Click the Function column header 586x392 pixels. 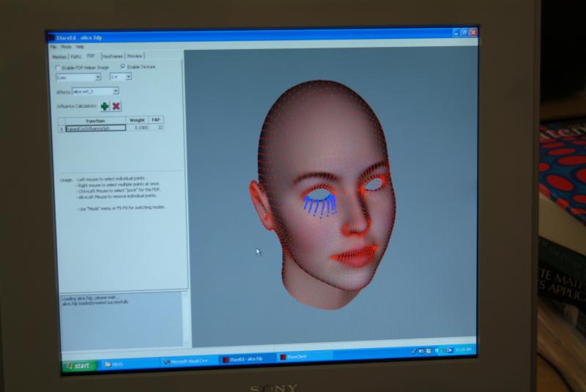point(95,120)
